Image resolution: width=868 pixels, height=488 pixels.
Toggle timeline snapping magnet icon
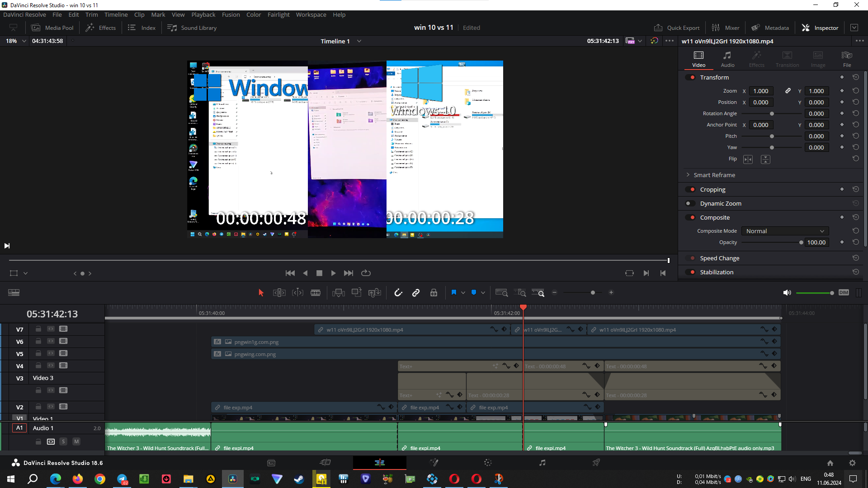398,293
